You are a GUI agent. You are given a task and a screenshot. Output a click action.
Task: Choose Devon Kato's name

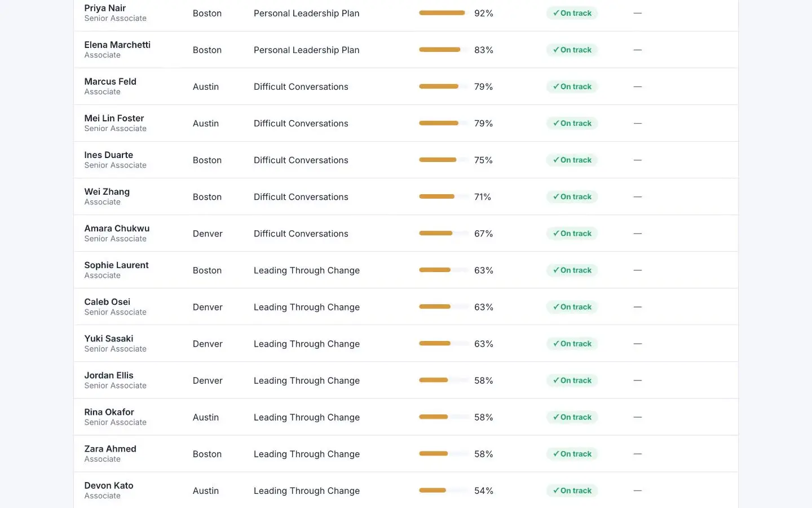pos(109,485)
